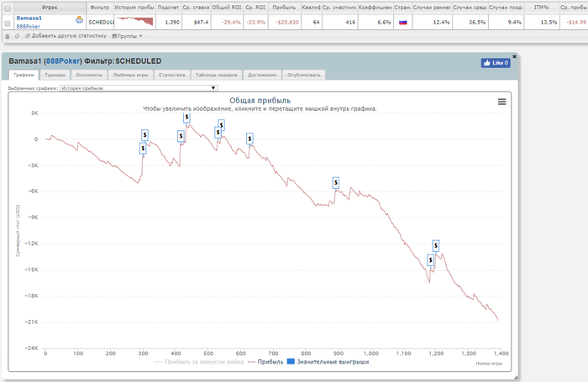This screenshot has height=382, width=588.
Task: Tick the checkbox for the Bamasa1 row
Action: tap(7, 24)
